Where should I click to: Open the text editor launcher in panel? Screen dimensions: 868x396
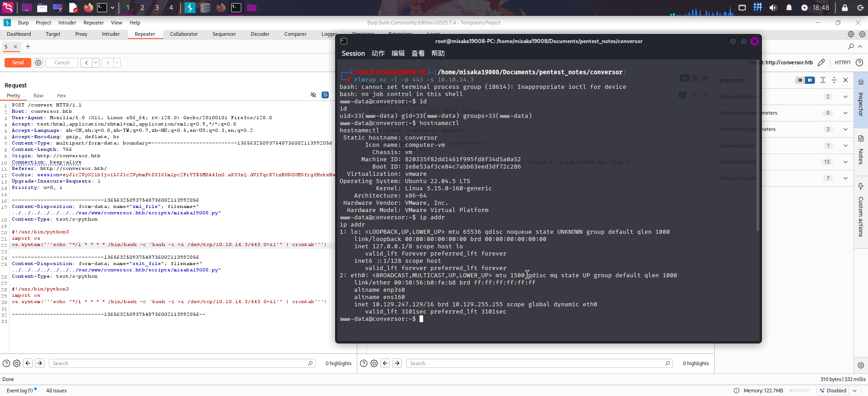point(73,8)
